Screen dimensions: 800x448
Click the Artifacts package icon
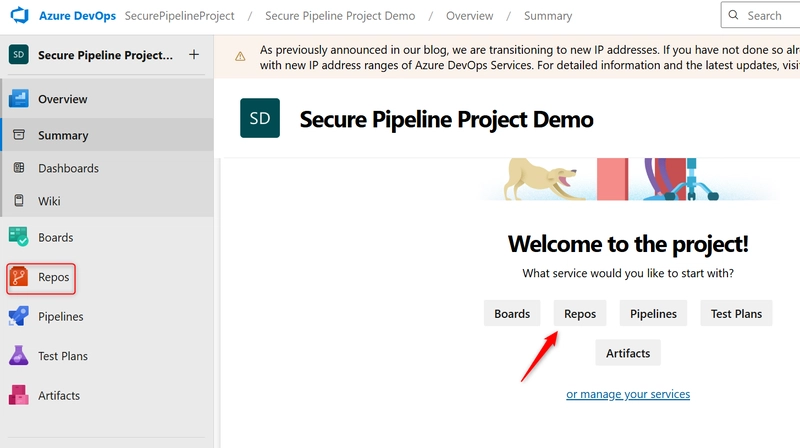coord(18,395)
